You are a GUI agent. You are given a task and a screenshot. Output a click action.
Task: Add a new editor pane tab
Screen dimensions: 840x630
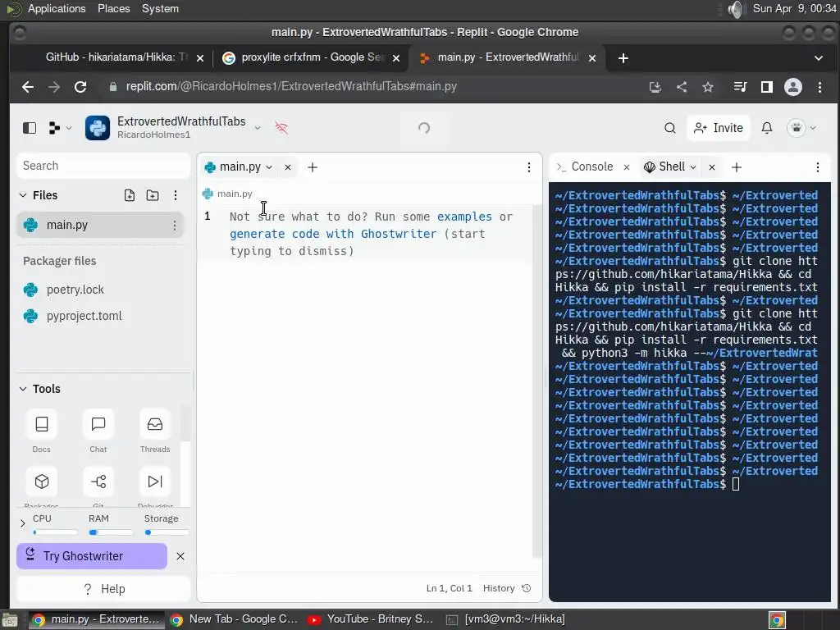point(313,167)
